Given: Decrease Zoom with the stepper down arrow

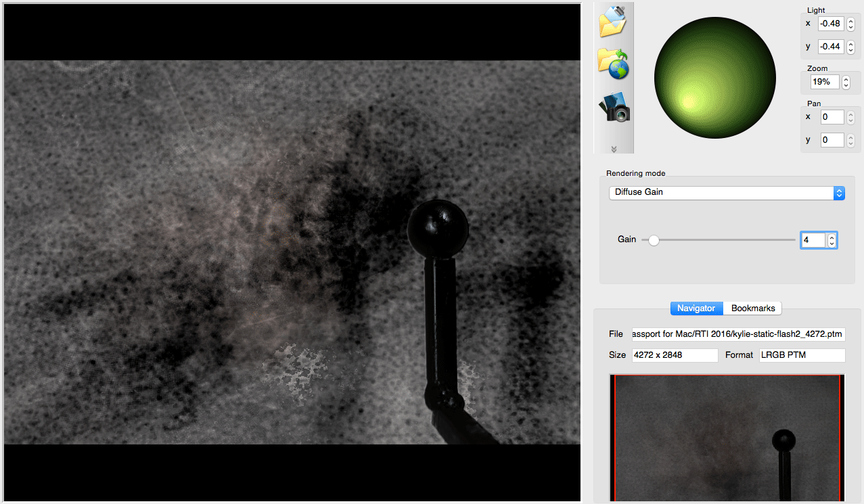Looking at the screenshot, I should (x=846, y=86).
